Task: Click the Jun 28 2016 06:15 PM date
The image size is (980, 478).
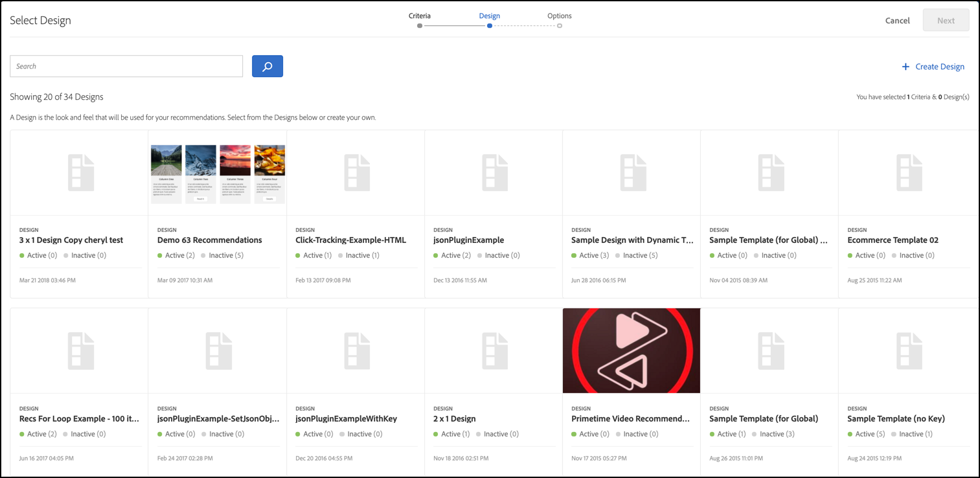Action: point(598,280)
